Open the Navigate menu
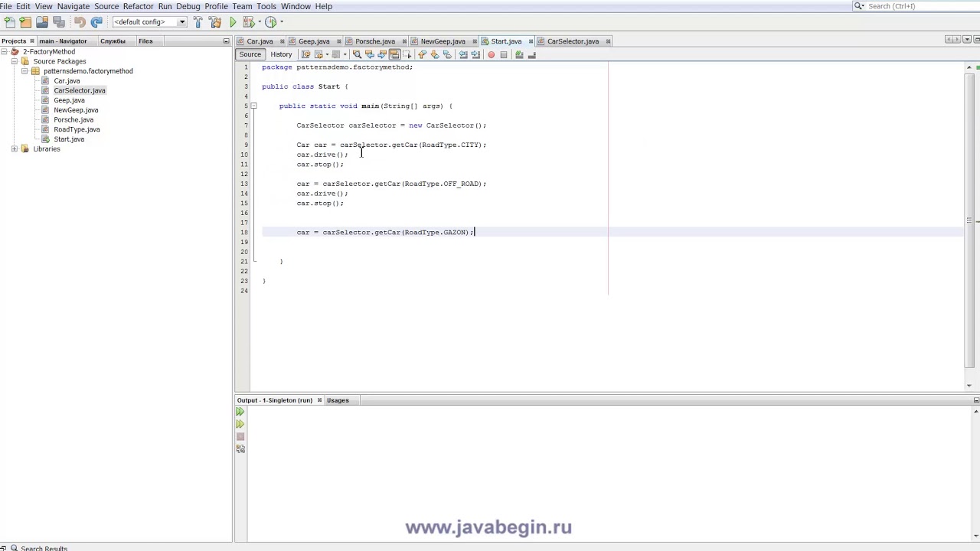The image size is (980, 551). tap(73, 6)
